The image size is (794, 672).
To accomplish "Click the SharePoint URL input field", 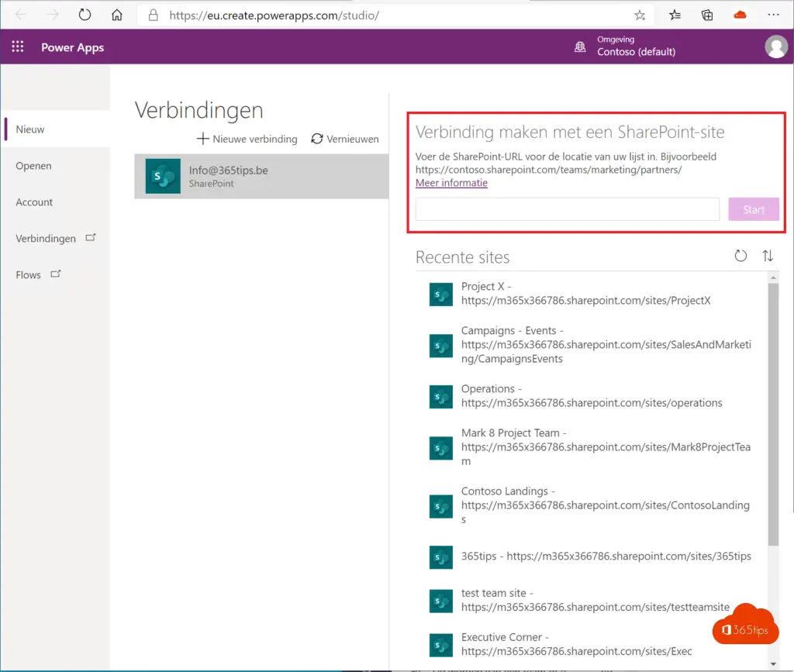I will pos(567,209).
